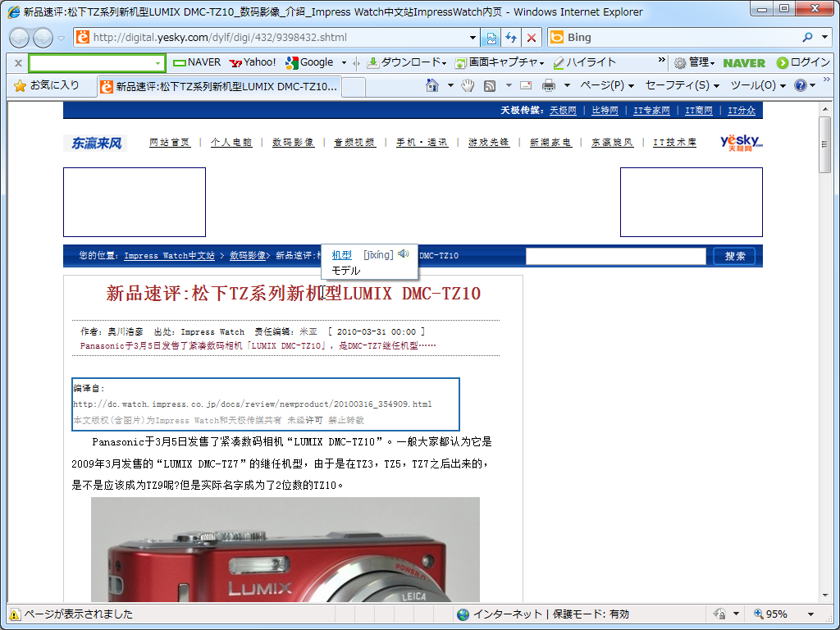
Task: Expand the toolbar overflow chevron
Action: [662, 60]
